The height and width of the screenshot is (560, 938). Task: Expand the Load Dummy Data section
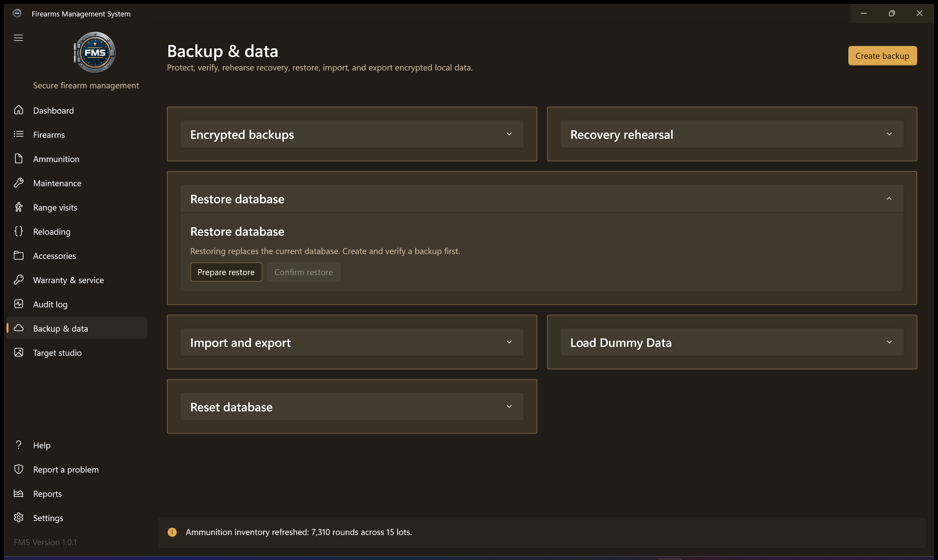tap(732, 342)
